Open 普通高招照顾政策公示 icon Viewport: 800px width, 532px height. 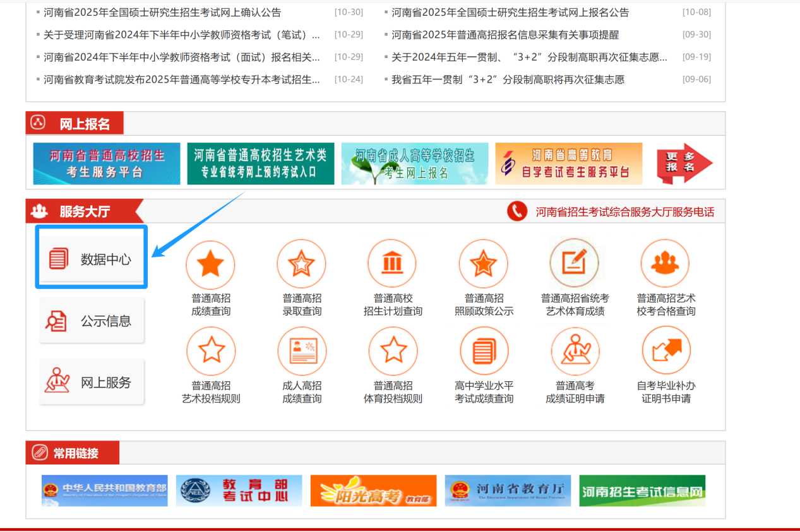click(x=483, y=264)
